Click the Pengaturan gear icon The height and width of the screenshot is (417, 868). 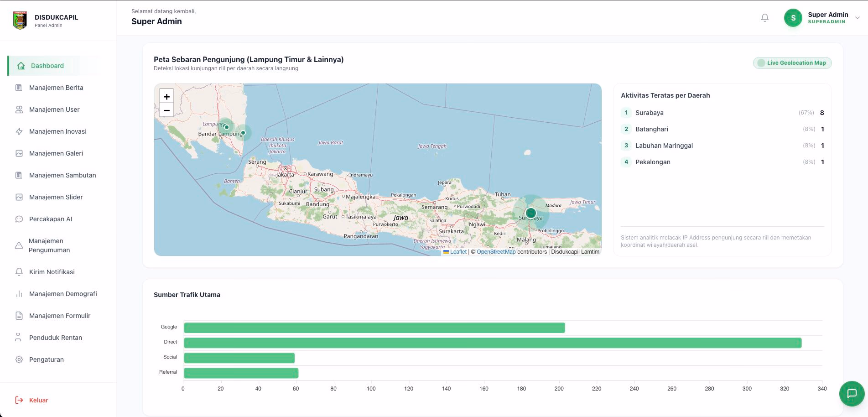[x=19, y=360]
